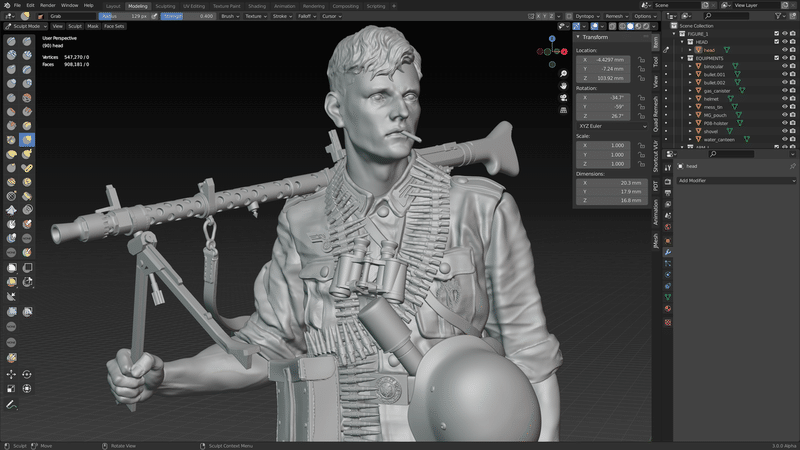Select the Clay Strips brush
Screen dimensions: 800x450
27,55
